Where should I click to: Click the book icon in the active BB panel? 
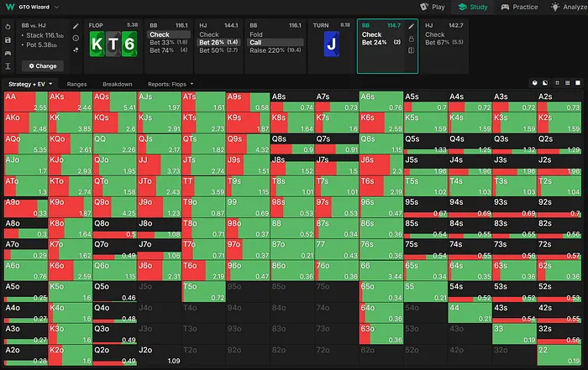[x=411, y=50]
